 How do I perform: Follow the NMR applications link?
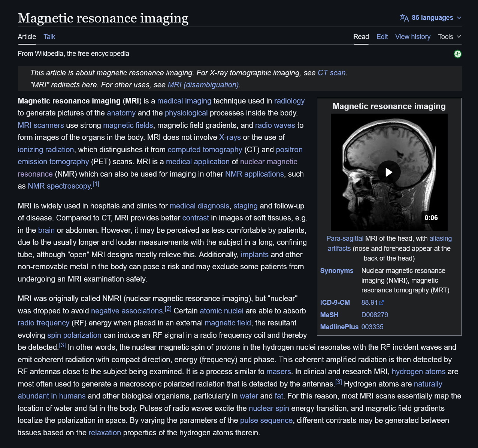(254, 174)
